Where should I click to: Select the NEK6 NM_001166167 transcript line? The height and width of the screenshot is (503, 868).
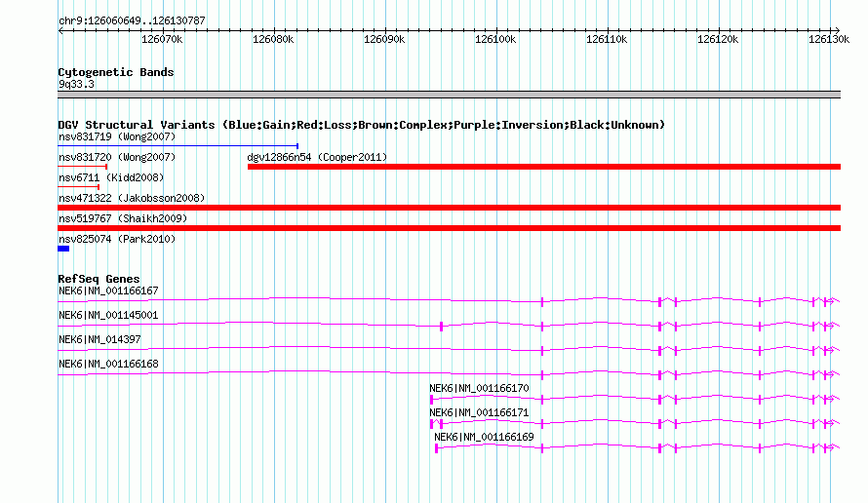click(x=449, y=300)
